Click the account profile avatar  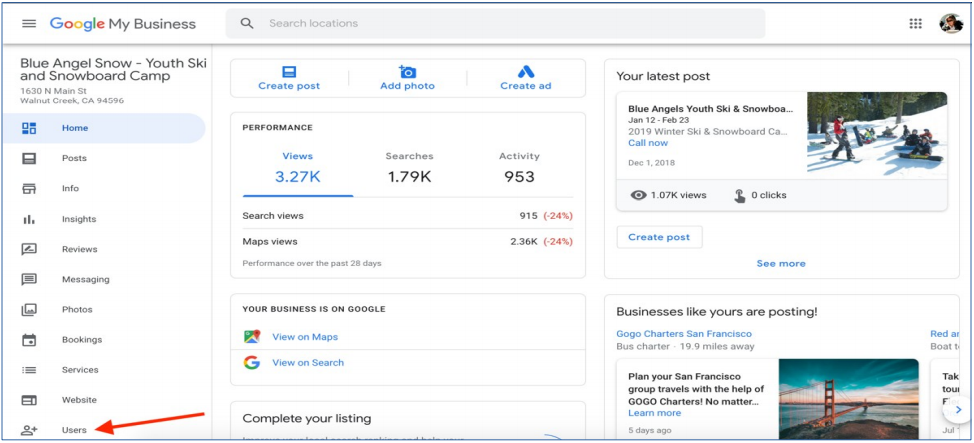tap(950, 24)
